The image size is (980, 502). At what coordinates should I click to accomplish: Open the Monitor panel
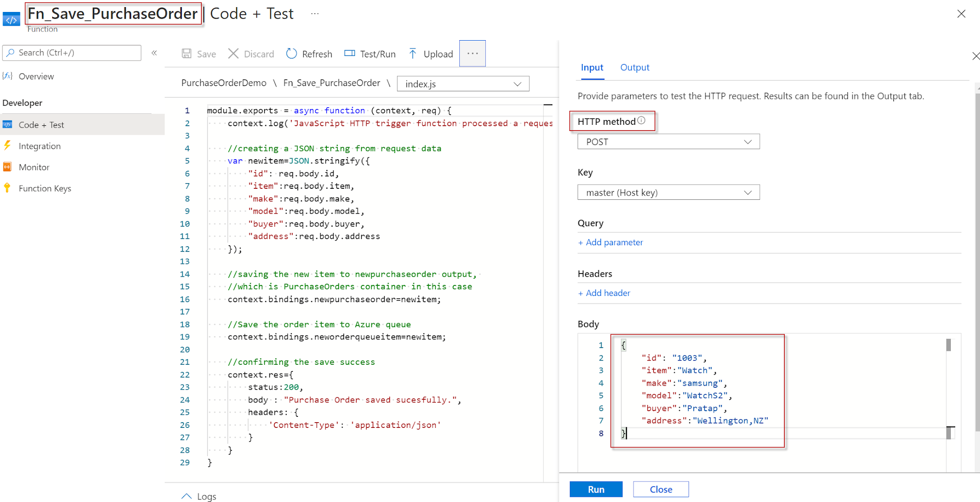pyautogui.click(x=33, y=167)
